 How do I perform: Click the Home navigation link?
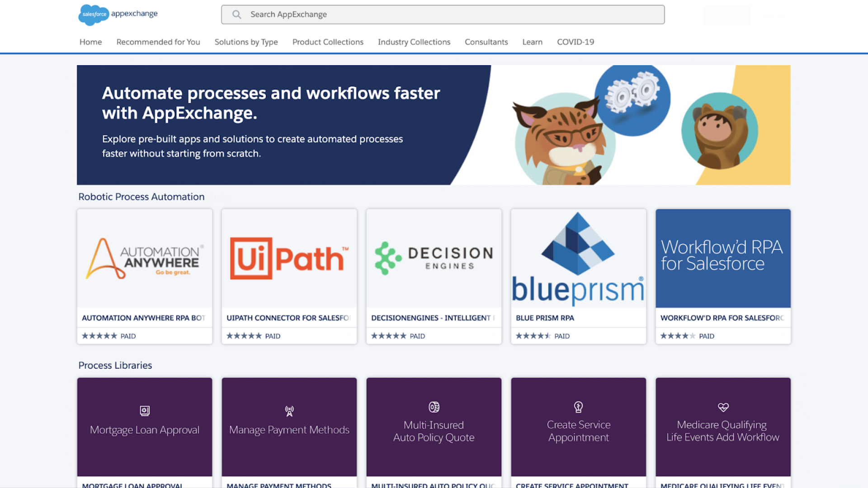90,42
